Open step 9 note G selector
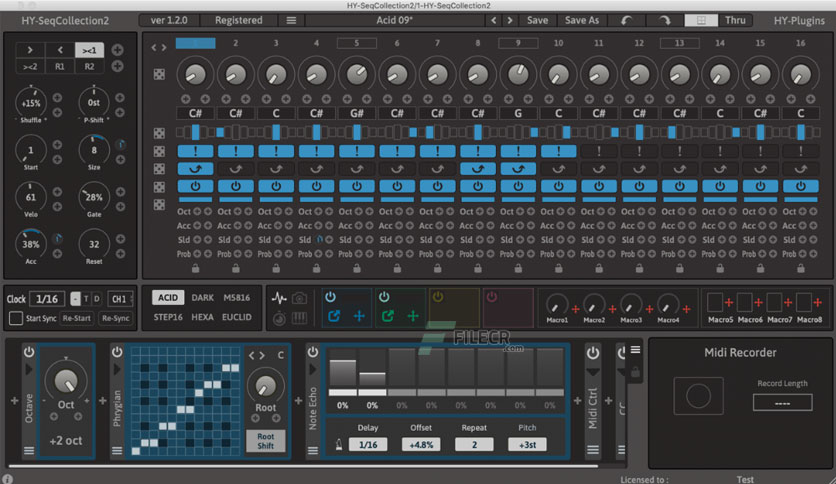This screenshot has width=836, height=484. coord(518,113)
